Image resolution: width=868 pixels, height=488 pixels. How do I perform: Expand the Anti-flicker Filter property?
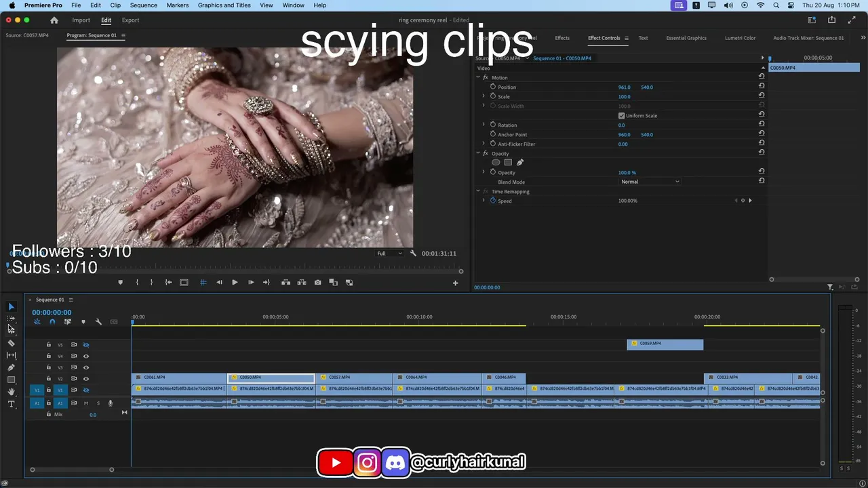484,144
